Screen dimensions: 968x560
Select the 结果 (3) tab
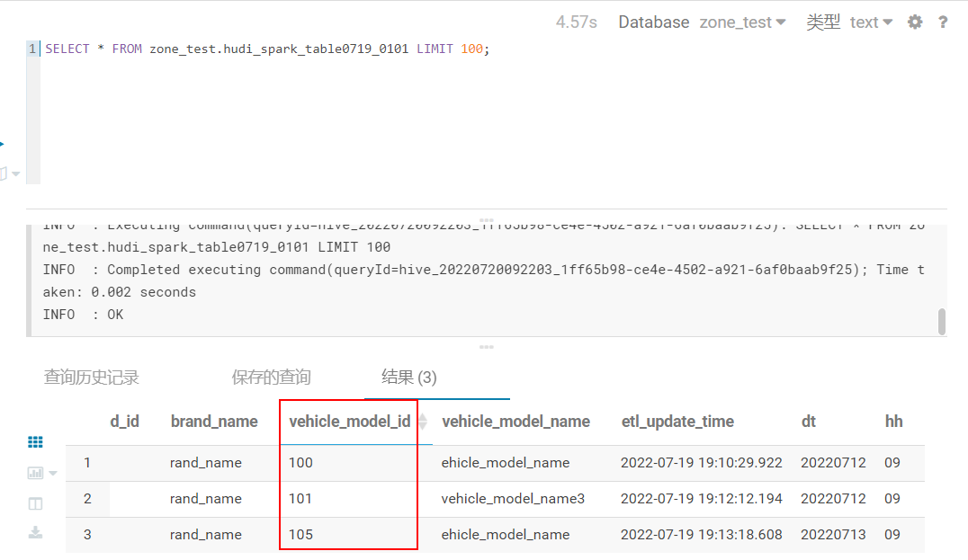(409, 377)
